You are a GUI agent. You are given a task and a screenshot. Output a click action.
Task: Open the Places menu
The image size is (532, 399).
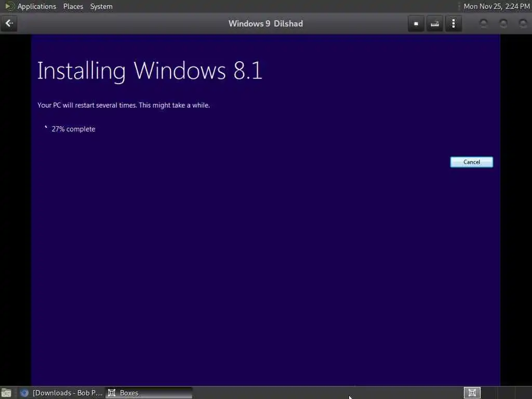[x=73, y=6]
